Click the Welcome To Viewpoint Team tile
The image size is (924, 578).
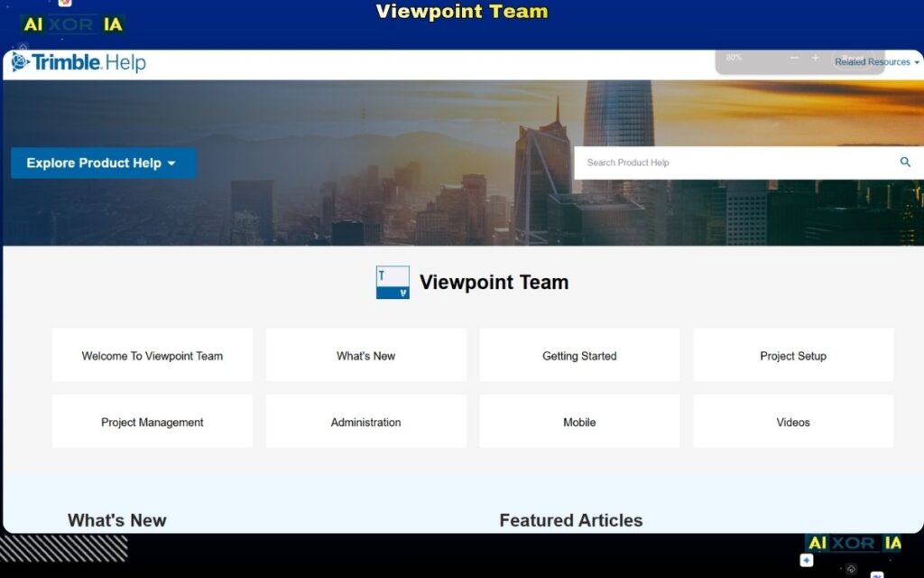point(152,355)
